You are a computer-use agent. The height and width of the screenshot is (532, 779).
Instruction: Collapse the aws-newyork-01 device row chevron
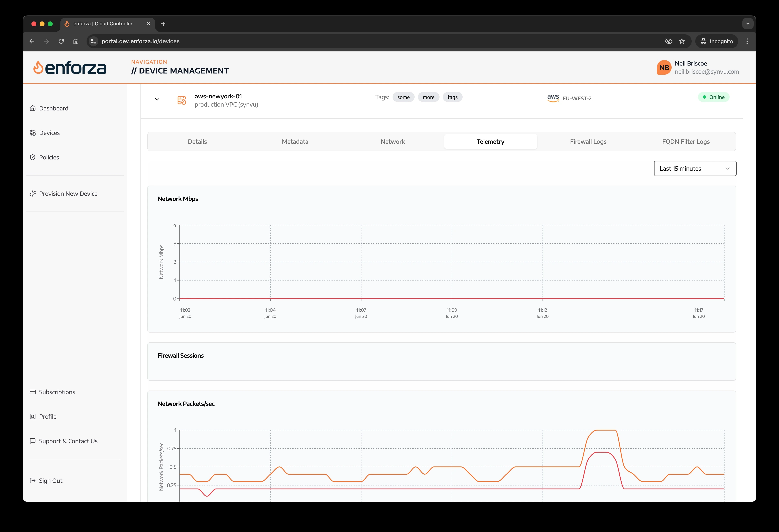click(x=157, y=99)
